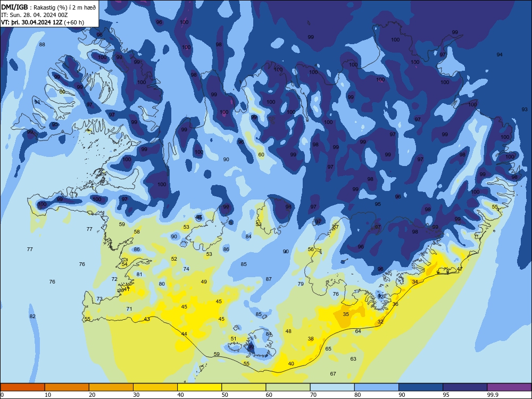This screenshot has height=399, width=532.
Task: Click the light blue 70–80 legend swatch
Action: (332, 387)
